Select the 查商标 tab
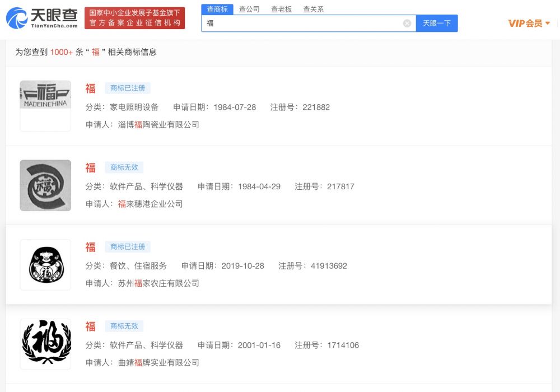Image resolution: width=560 pixels, height=392 pixels. [217, 10]
